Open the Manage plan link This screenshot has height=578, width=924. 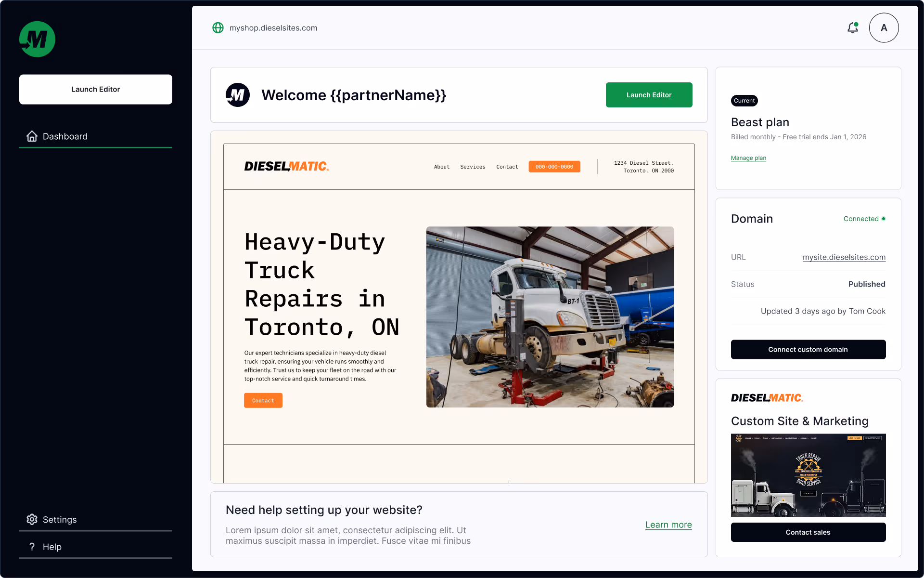(x=748, y=158)
